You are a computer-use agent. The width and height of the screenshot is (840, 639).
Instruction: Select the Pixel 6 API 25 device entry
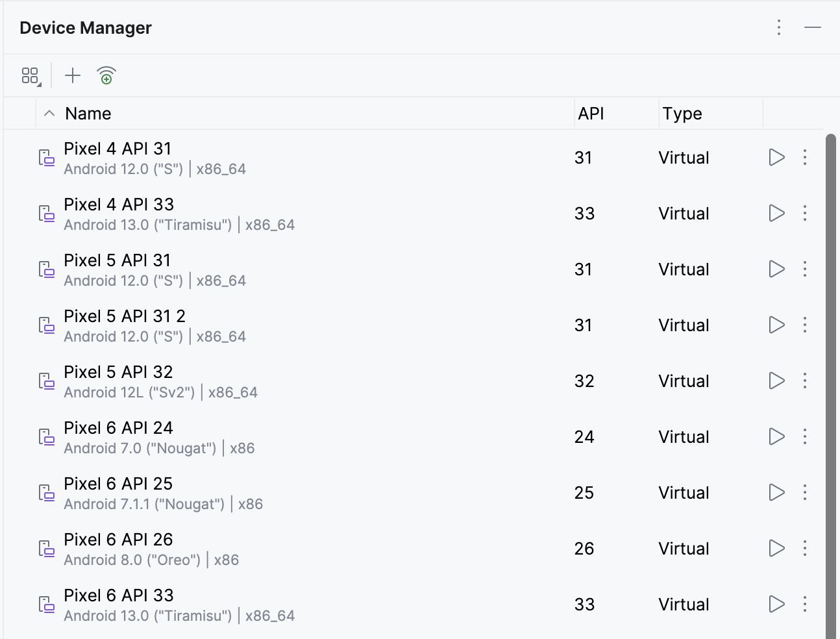(260, 492)
